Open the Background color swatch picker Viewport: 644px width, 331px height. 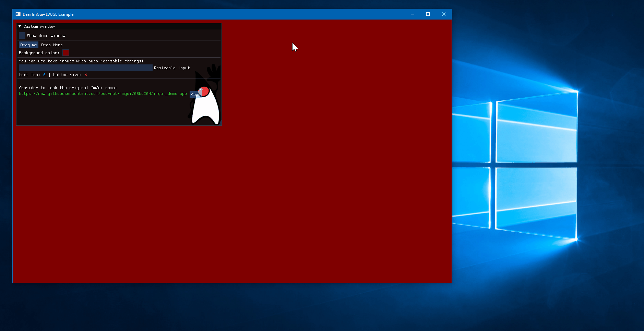[65, 52]
